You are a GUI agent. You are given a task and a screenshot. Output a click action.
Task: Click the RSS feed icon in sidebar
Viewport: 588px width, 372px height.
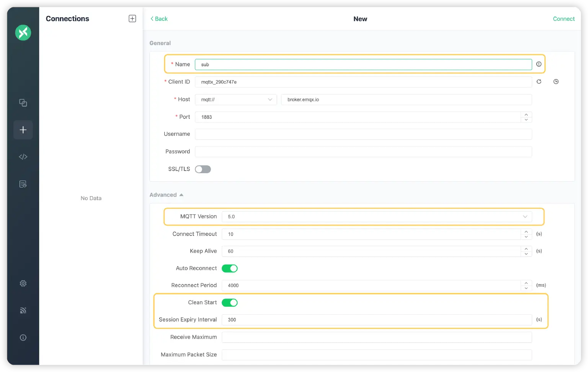click(x=23, y=310)
